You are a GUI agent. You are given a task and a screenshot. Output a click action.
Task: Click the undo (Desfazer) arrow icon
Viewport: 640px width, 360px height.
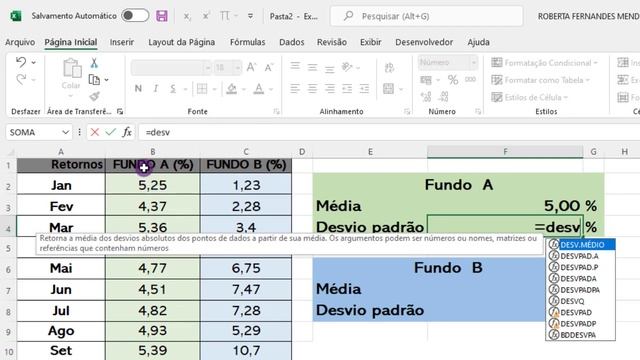pos(21,62)
